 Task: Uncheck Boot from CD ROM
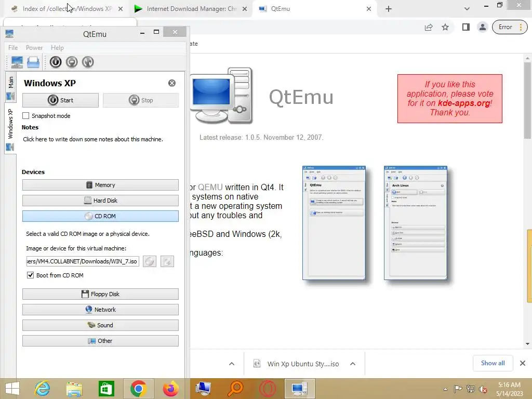tap(31, 275)
